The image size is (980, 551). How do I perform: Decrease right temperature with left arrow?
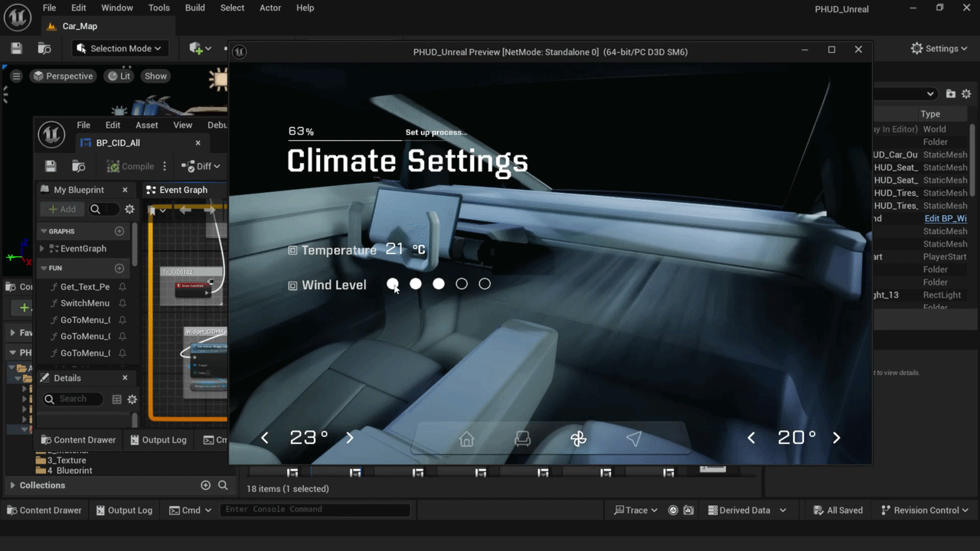[x=751, y=438]
